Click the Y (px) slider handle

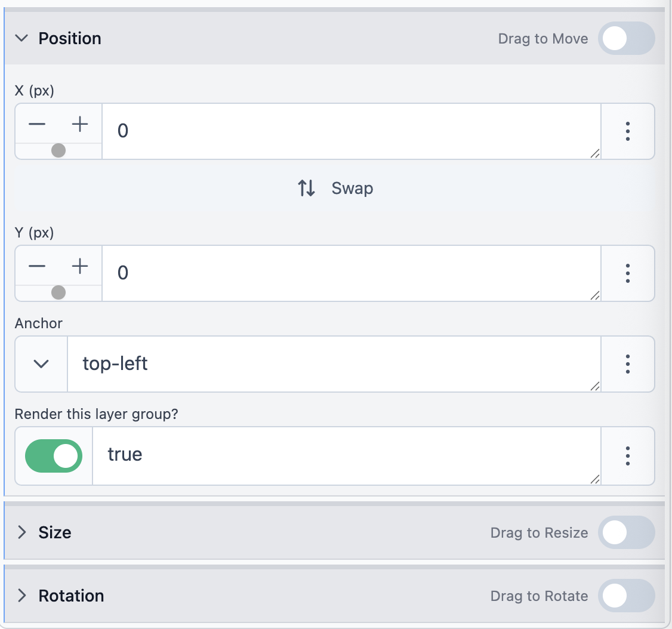[58, 292]
